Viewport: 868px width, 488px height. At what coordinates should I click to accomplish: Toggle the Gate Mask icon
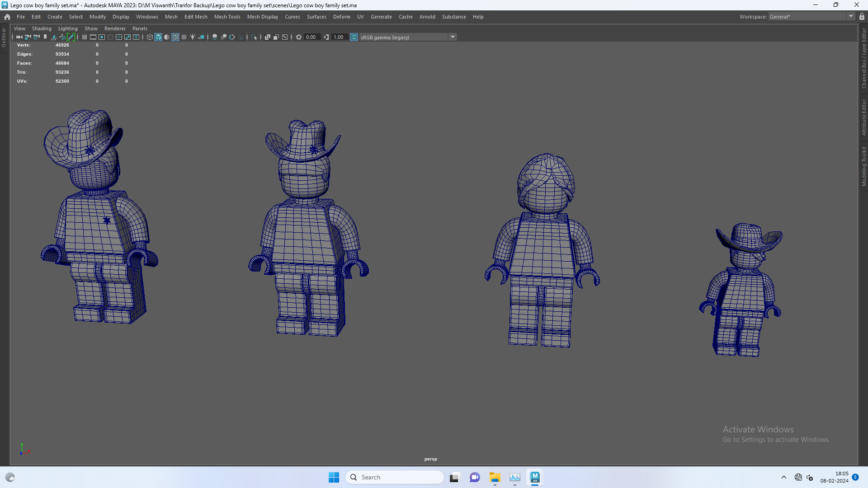(x=110, y=37)
